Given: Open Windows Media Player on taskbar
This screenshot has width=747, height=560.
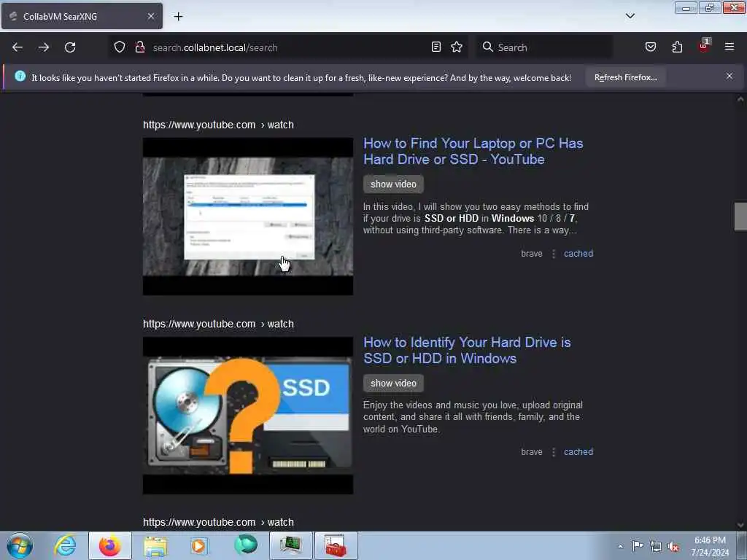Looking at the screenshot, I should tap(200, 545).
